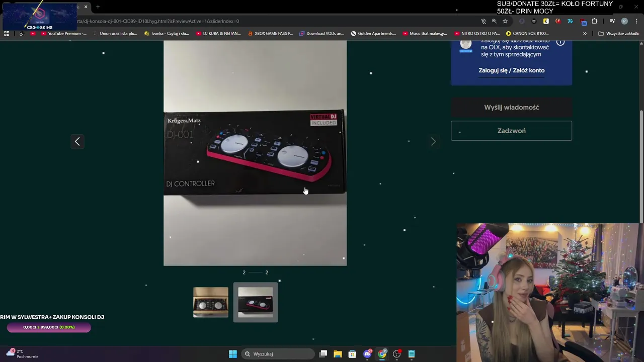Open Task View on the taskbar
Viewport: 644px width, 362px height.
pos(324,354)
